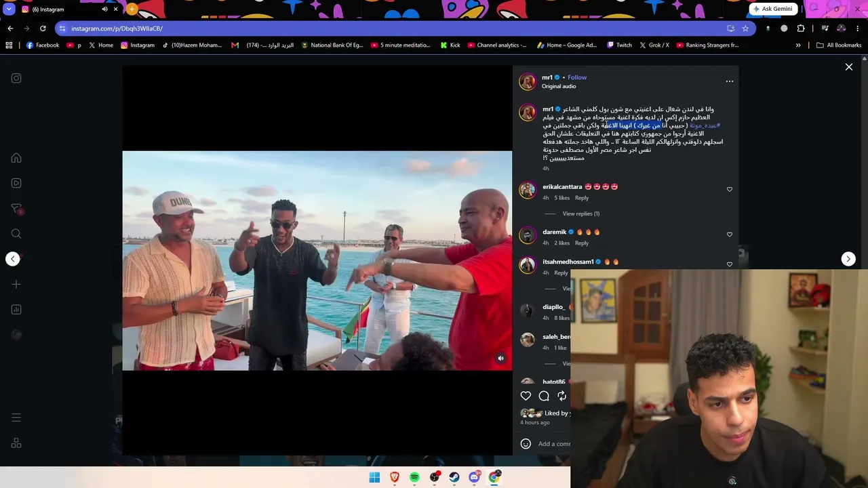The image size is (868, 488).
Task: Open the Chrome apps grid in bookmarks bar
Action: (9, 45)
